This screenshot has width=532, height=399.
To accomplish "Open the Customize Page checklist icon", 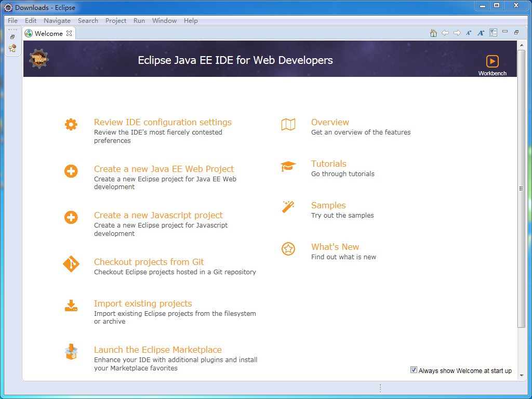I will [493, 33].
